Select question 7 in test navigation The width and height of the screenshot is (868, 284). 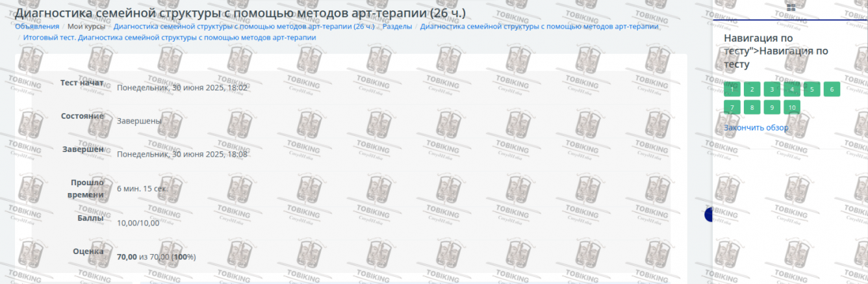732,107
